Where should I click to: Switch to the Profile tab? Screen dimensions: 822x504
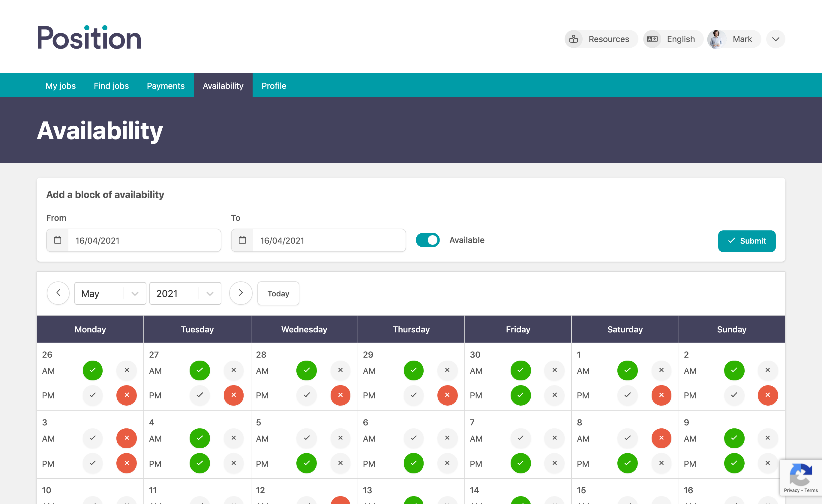[x=274, y=85]
